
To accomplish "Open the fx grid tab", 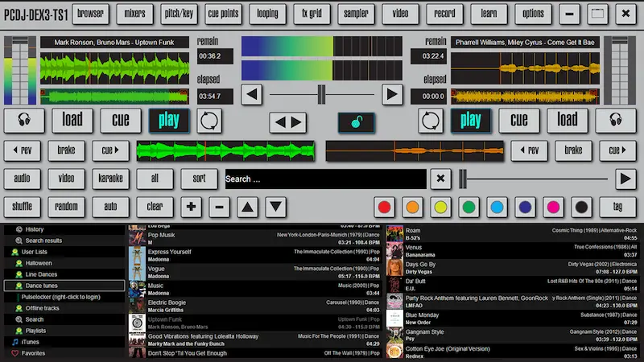I will pyautogui.click(x=312, y=14).
